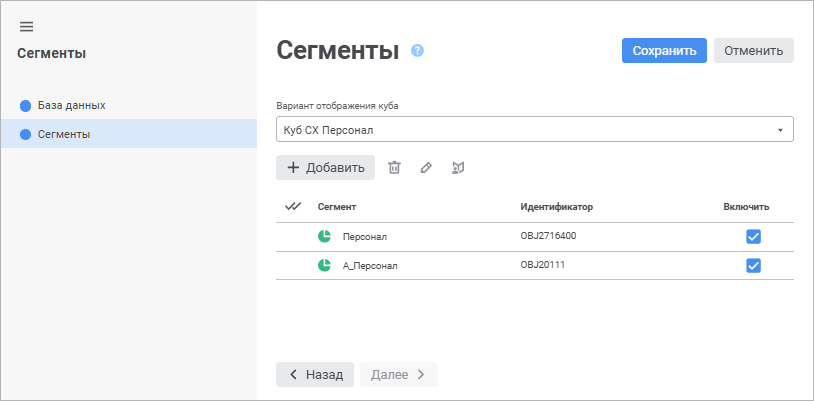Click the pie icon beside А_Персонал
814x401 pixels.
(324, 266)
